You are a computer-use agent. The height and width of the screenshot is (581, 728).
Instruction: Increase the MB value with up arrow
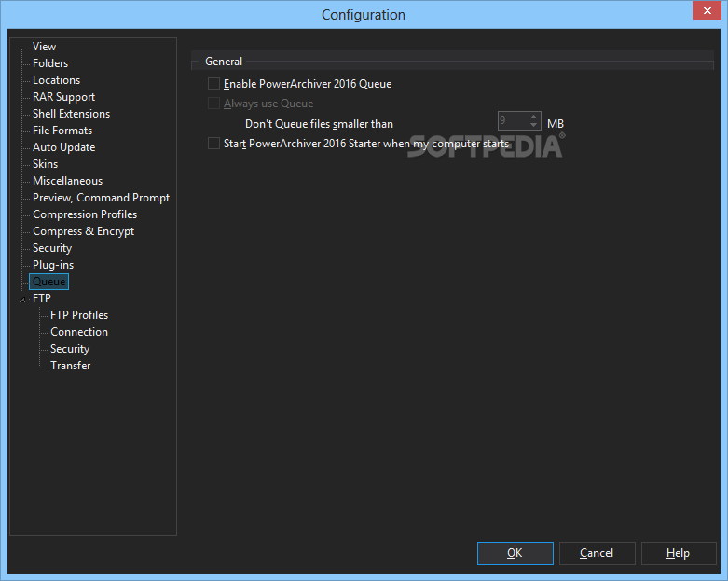coord(534,117)
